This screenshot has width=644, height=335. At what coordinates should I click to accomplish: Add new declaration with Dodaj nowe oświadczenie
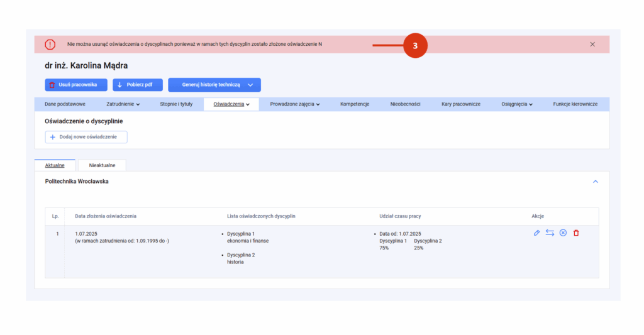point(86,137)
